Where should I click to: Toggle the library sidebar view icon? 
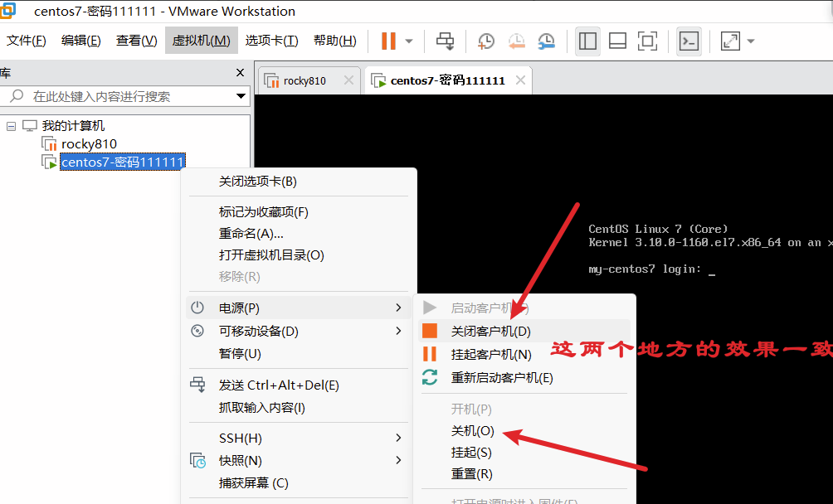[x=587, y=41]
